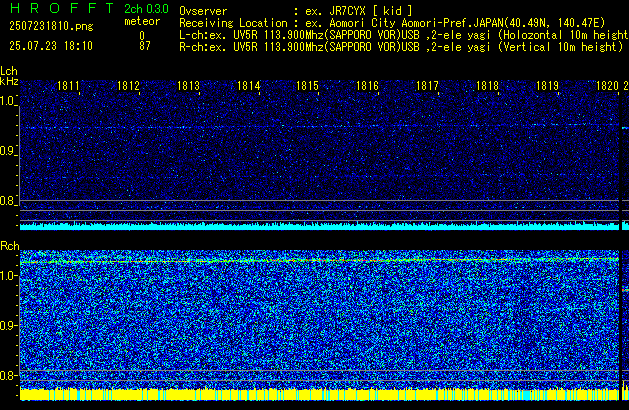Viewport: 629px width, 410px height.
Task: Click the 1.0 frequency tick on Lch axis
Action: click(x=8, y=101)
